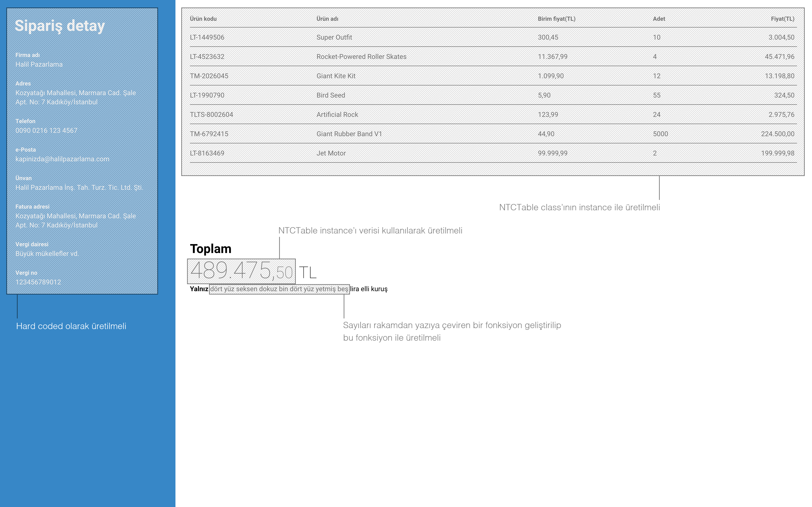Select the Ürün kodu column header
The image size is (812, 507).
coord(203,19)
